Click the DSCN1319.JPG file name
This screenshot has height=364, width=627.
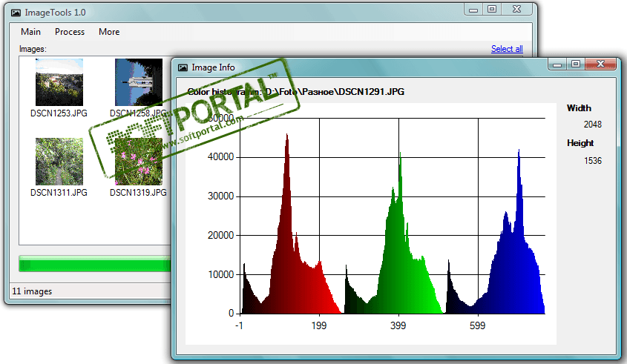[138, 193]
